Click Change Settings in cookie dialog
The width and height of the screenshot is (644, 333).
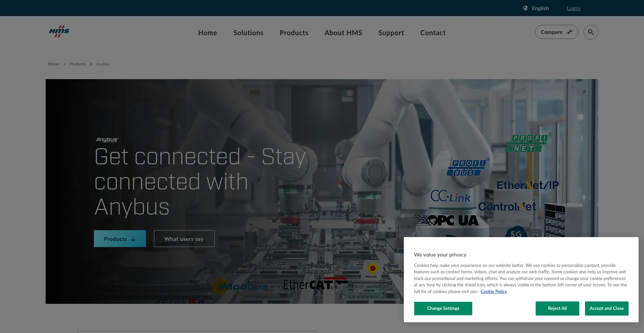click(x=443, y=308)
